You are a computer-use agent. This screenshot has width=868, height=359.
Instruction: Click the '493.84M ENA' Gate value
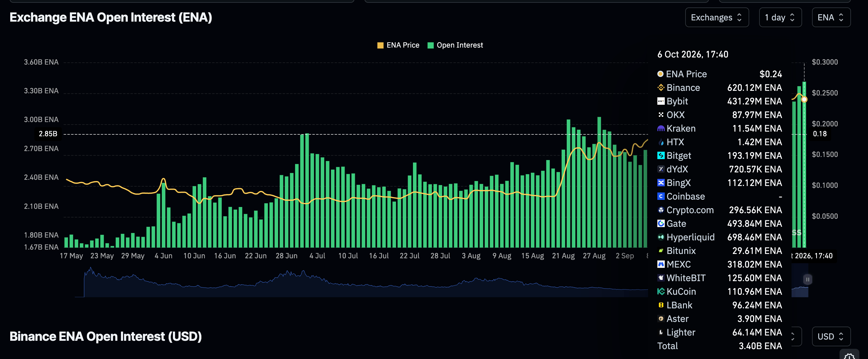754,223
